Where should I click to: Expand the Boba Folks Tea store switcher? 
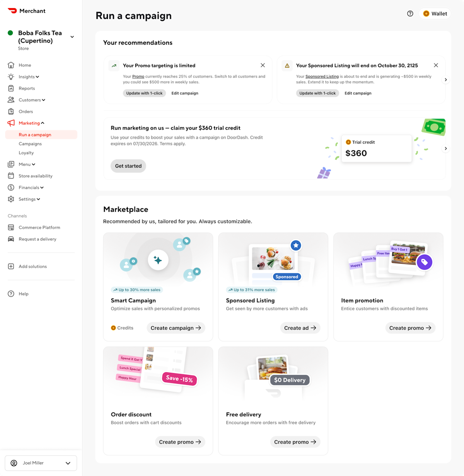[x=72, y=37]
